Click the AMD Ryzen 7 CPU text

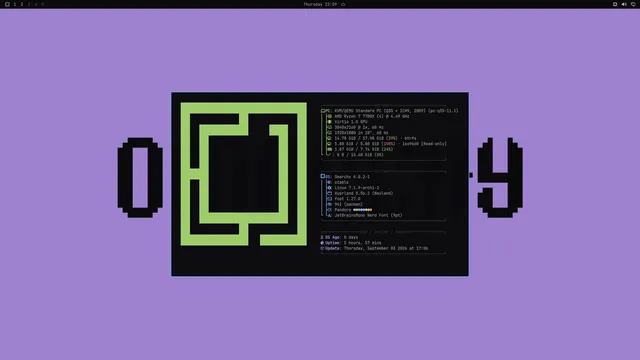pyautogui.click(x=372, y=116)
